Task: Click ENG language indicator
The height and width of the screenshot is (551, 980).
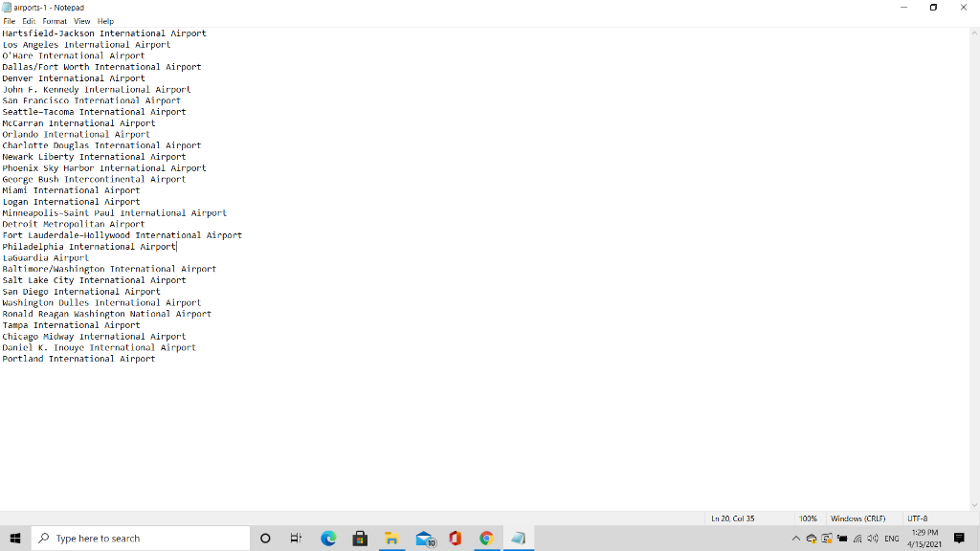Action: (x=892, y=539)
